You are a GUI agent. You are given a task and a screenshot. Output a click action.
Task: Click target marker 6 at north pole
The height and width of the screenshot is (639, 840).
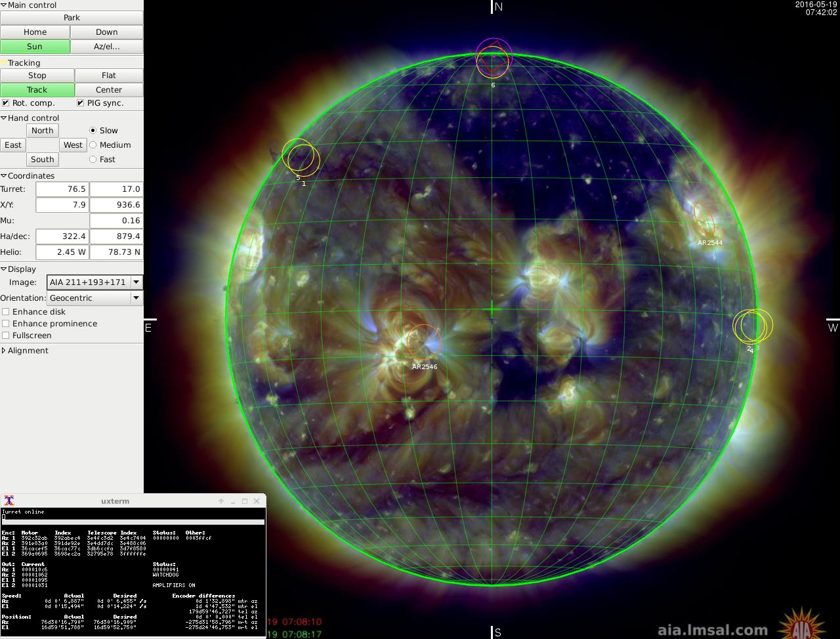(493, 60)
